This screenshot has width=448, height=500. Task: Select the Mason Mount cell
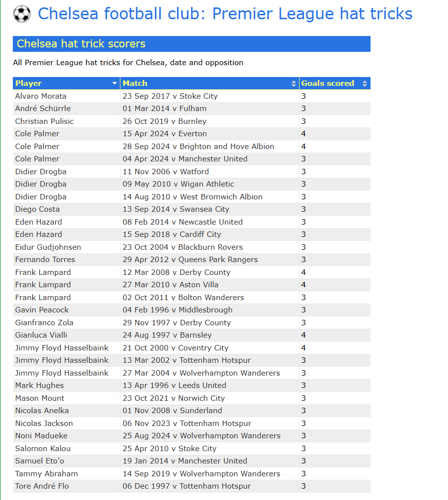tap(66, 398)
